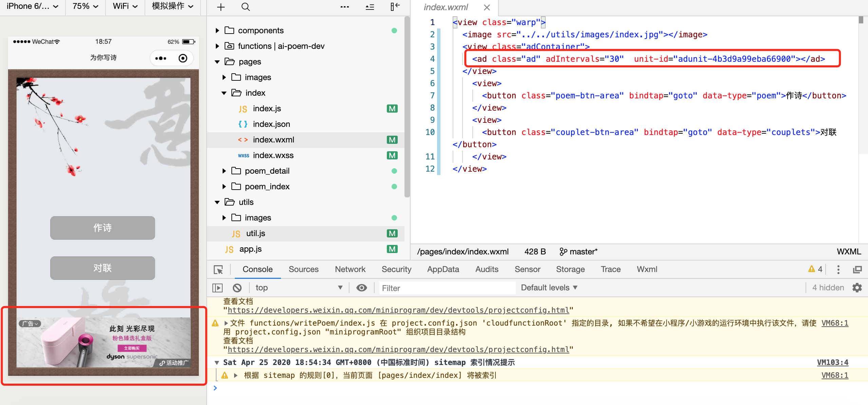This screenshot has width=868, height=405.
Task: Open the Default levels log filter dropdown
Action: click(549, 288)
